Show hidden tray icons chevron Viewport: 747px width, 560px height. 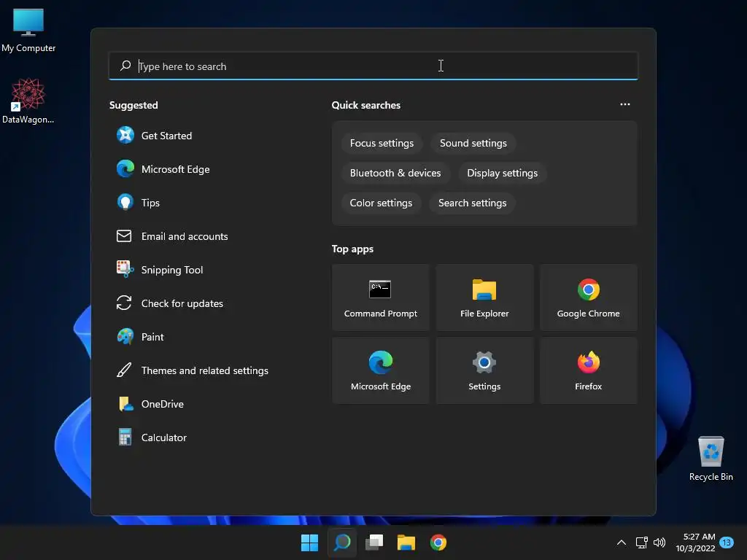coord(622,542)
